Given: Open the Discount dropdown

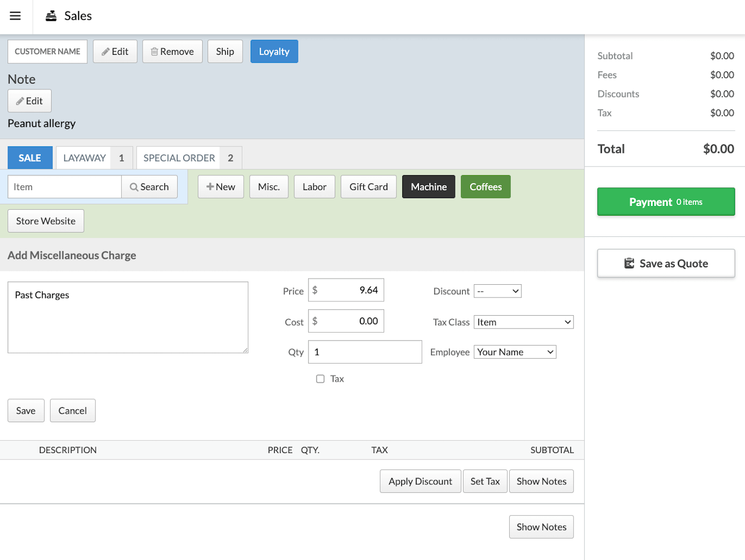Looking at the screenshot, I should tap(498, 291).
